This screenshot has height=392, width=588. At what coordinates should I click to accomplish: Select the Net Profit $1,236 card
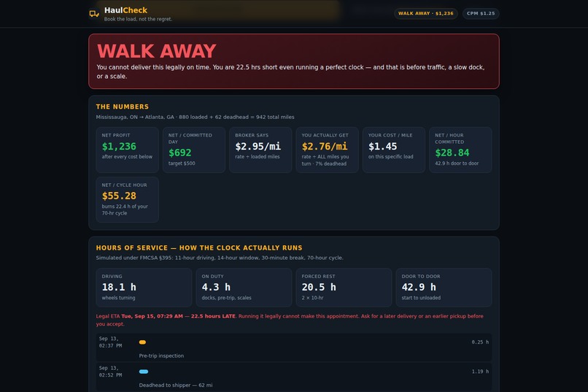pyautogui.click(x=128, y=150)
